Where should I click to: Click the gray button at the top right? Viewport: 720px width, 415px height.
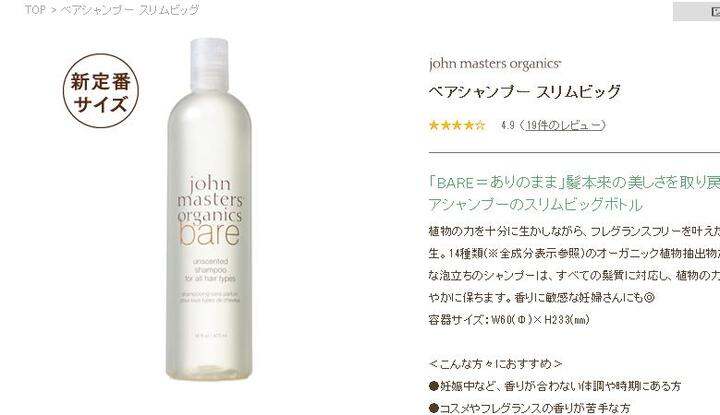(x=696, y=11)
